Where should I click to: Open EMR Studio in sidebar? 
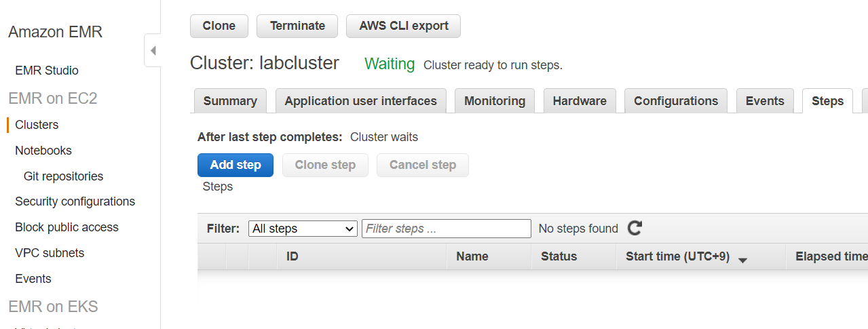pos(47,71)
